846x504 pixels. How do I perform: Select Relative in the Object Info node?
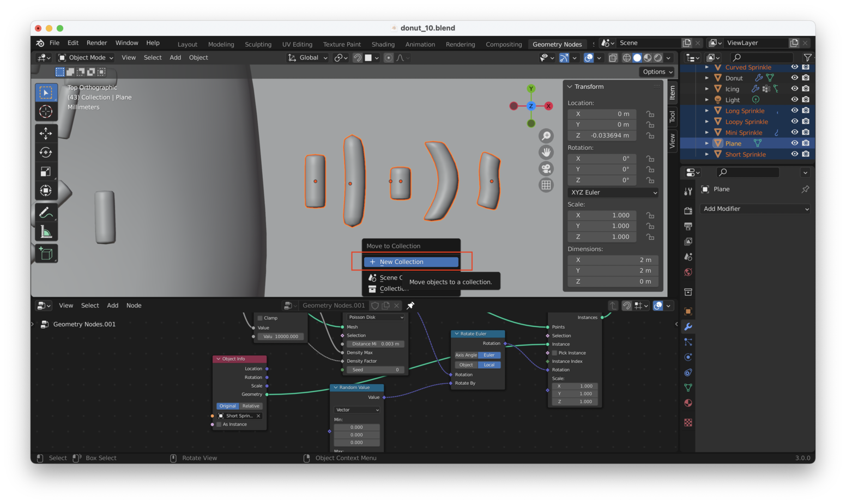(x=251, y=406)
